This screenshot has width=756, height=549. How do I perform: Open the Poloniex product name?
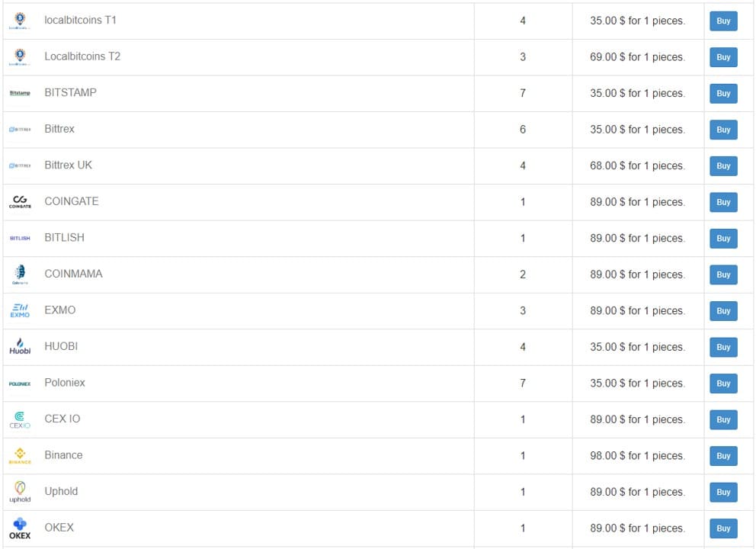pos(65,383)
